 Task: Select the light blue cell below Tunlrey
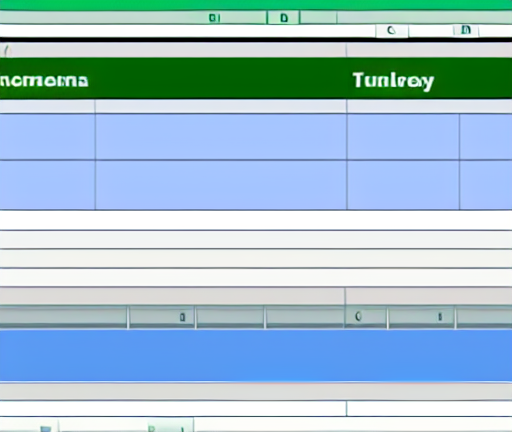click(x=403, y=137)
